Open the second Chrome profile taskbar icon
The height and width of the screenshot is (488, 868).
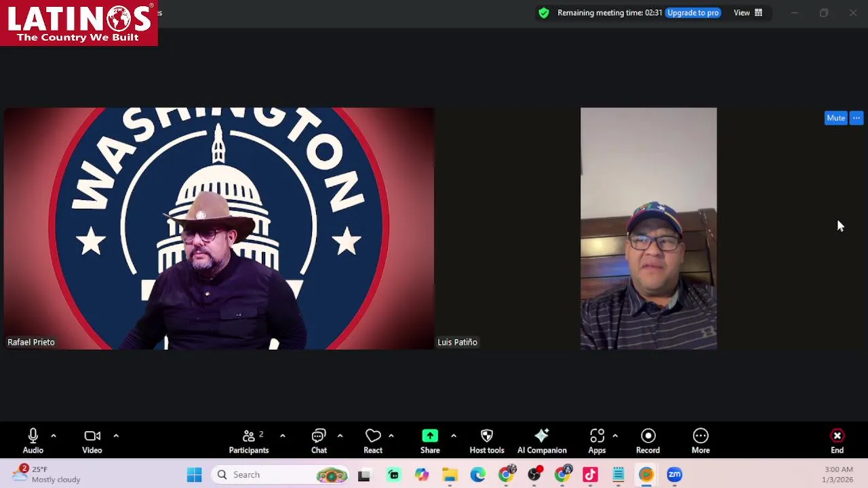pos(563,474)
